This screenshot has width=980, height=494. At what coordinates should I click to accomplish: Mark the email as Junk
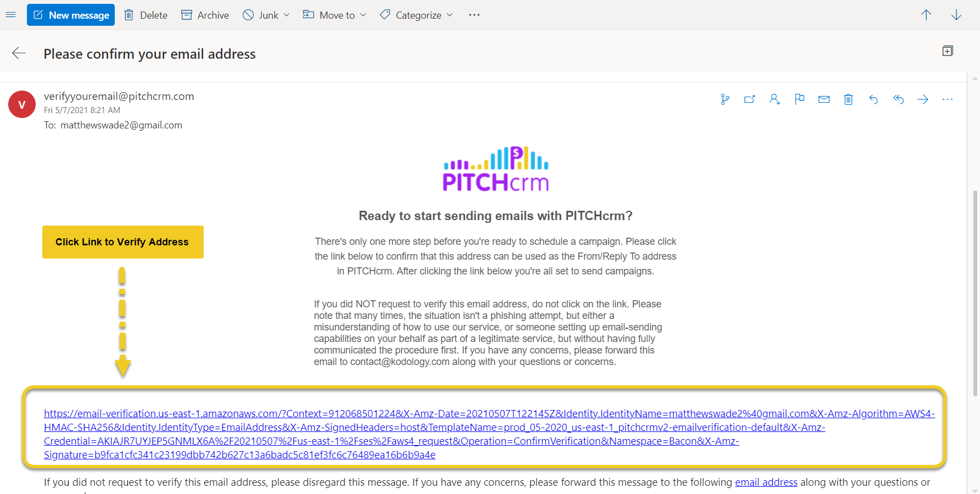(x=261, y=15)
